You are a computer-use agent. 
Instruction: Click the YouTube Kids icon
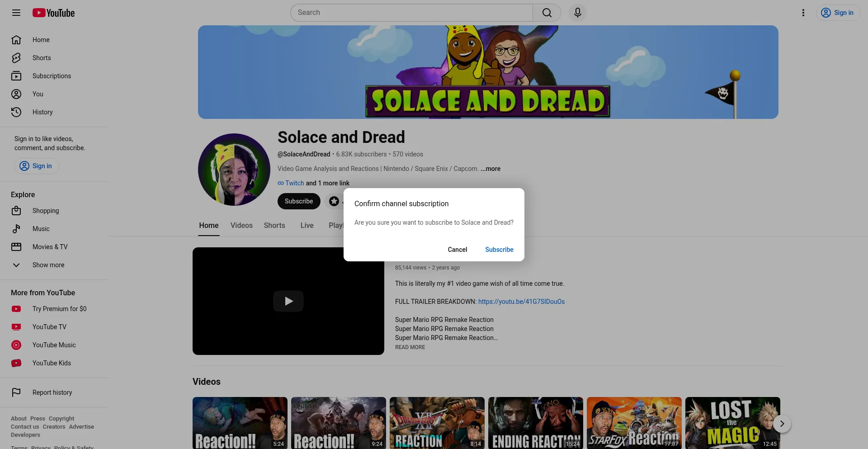(16, 363)
